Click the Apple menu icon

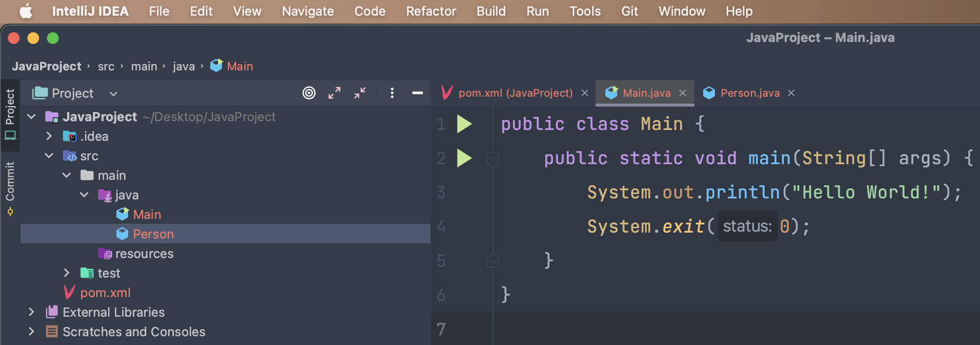[26, 11]
